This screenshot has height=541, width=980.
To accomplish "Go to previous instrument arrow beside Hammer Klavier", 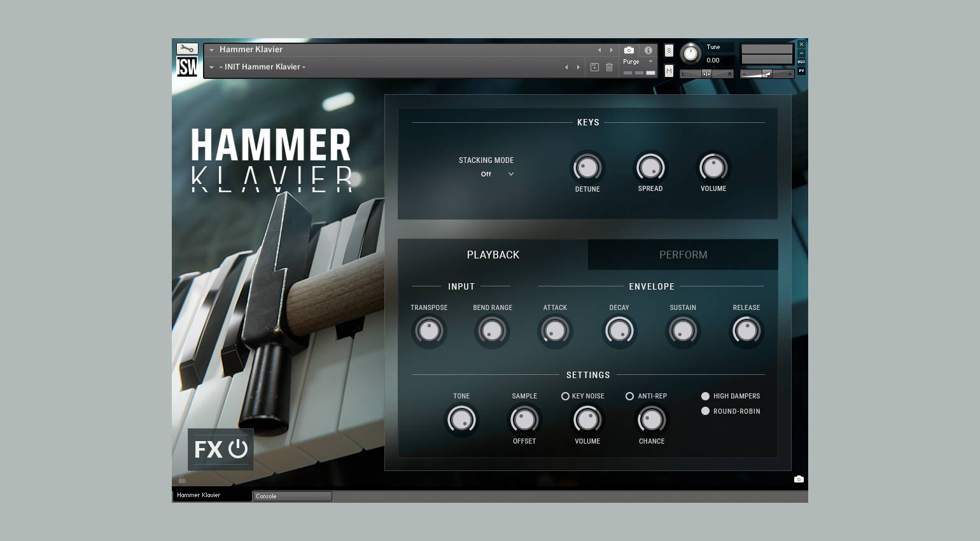I will [x=599, y=50].
